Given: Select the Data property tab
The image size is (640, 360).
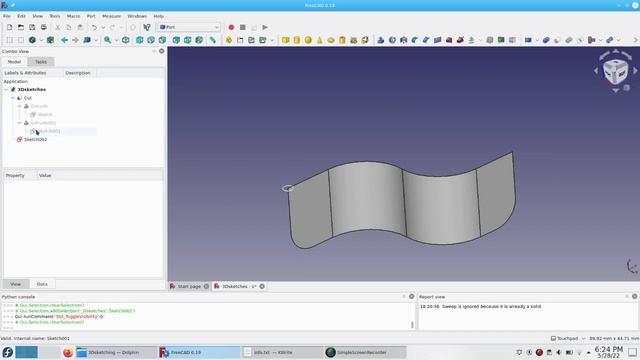Looking at the screenshot, I should click(x=42, y=284).
